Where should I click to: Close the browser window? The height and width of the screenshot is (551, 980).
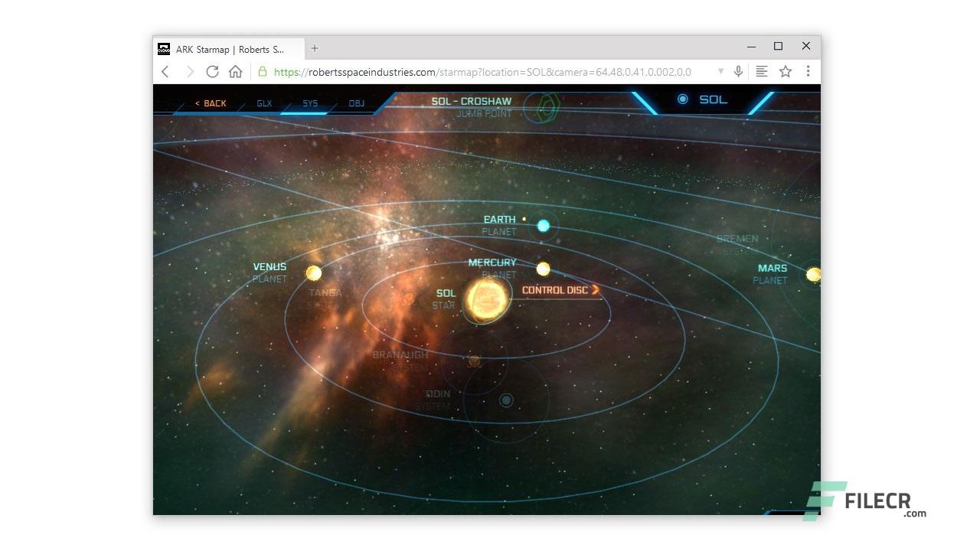(x=806, y=47)
